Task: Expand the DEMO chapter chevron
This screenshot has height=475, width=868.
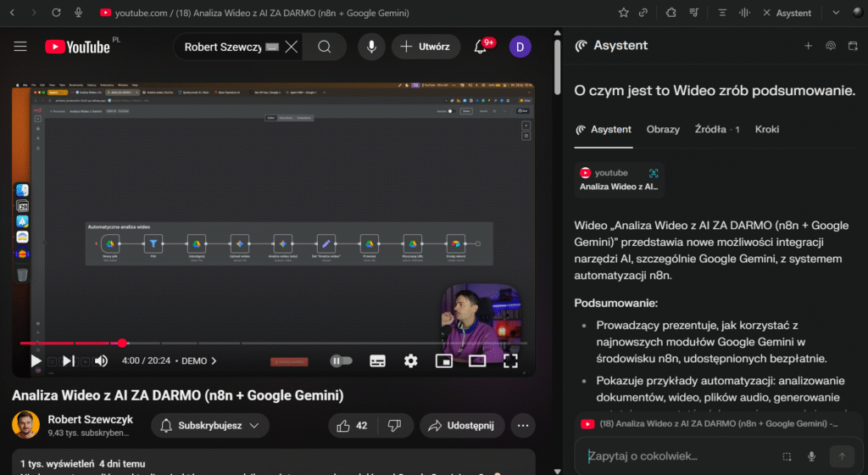Action: pyautogui.click(x=214, y=360)
